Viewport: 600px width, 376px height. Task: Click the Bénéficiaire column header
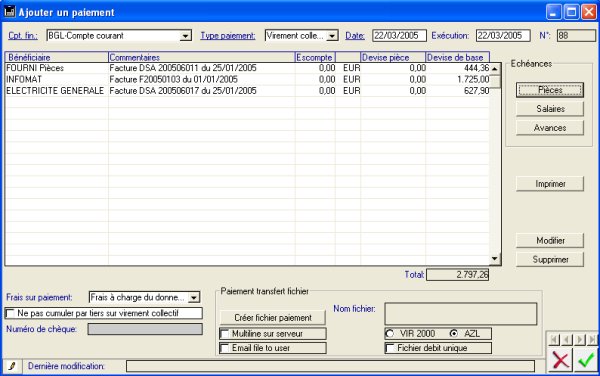[57, 57]
